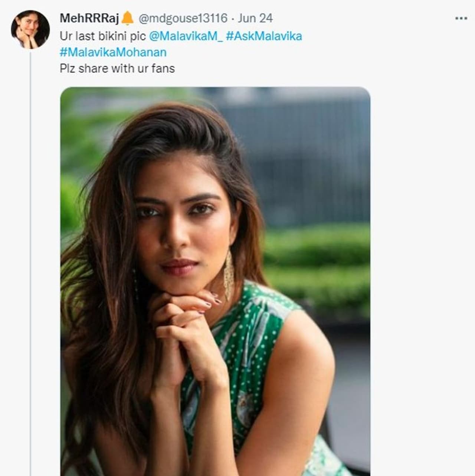Click the Jun 24 timestamp
475x476 pixels.
(x=255, y=18)
